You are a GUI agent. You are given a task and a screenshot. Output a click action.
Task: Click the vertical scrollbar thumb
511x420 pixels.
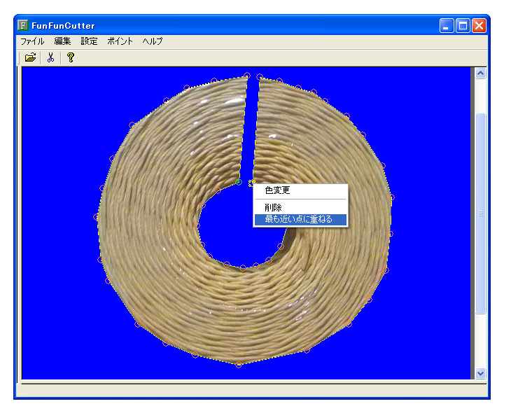[480, 213]
